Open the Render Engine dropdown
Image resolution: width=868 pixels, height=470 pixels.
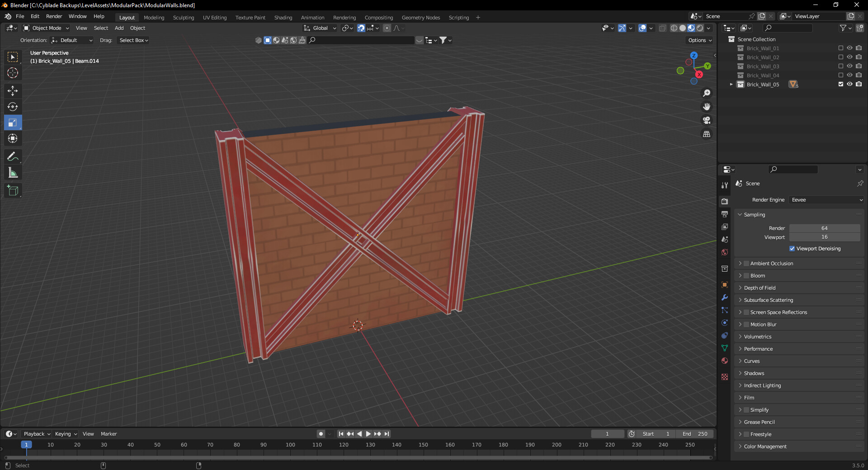[826, 200]
